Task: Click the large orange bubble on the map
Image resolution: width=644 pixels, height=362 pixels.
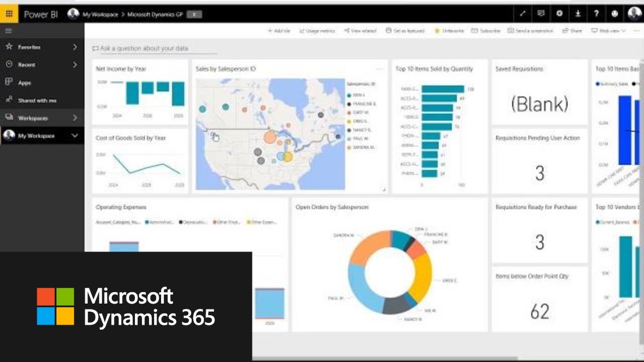Action: 270,137
